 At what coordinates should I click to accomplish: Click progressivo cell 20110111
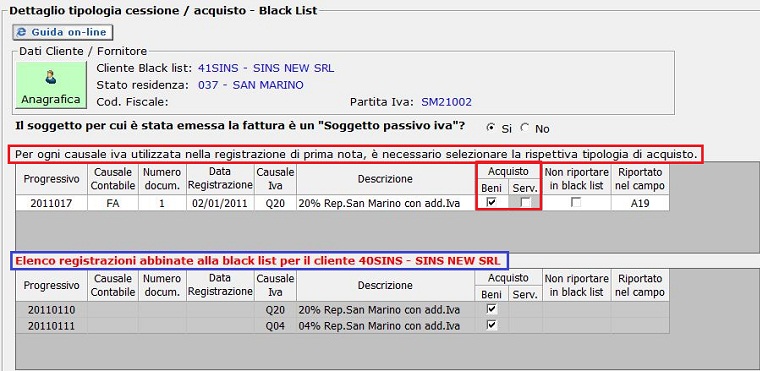(x=51, y=325)
